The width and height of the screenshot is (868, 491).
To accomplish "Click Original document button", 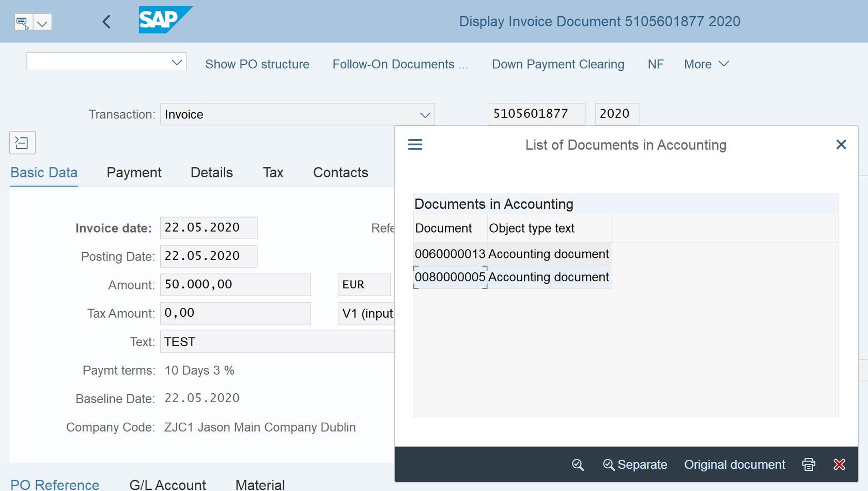I will (x=735, y=465).
